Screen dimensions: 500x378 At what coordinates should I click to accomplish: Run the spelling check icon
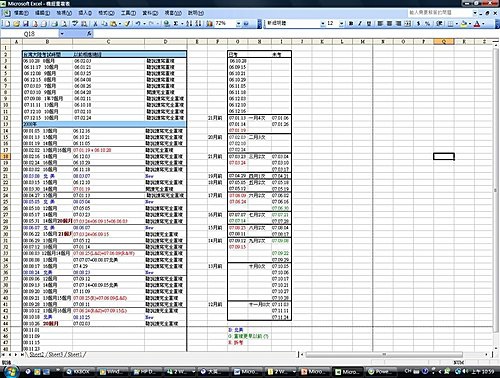[x=75, y=23]
